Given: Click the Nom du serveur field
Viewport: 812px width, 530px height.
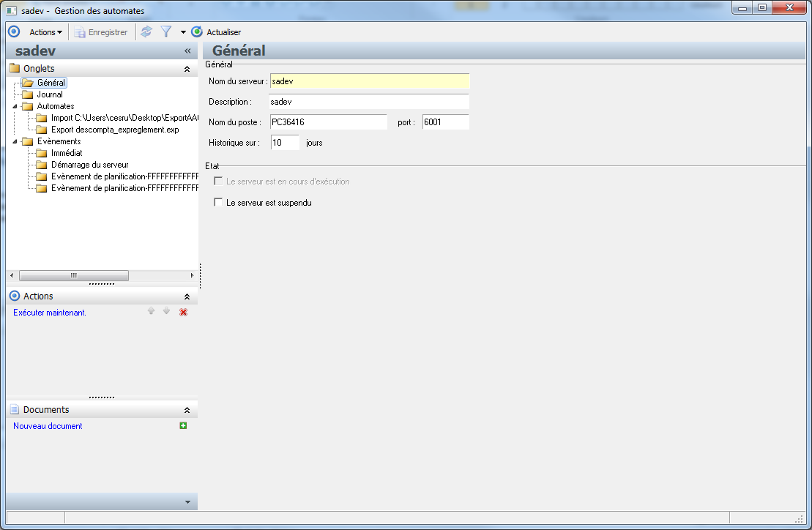Looking at the screenshot, I should click(370, 81).
